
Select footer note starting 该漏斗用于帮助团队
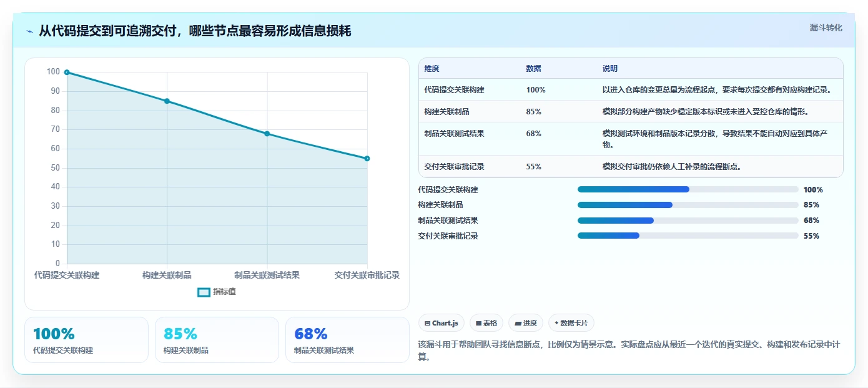(x=629, y=351)
